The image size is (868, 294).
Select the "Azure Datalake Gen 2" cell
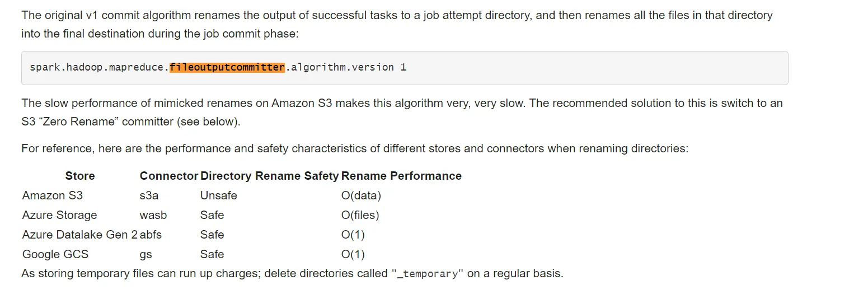79,235
